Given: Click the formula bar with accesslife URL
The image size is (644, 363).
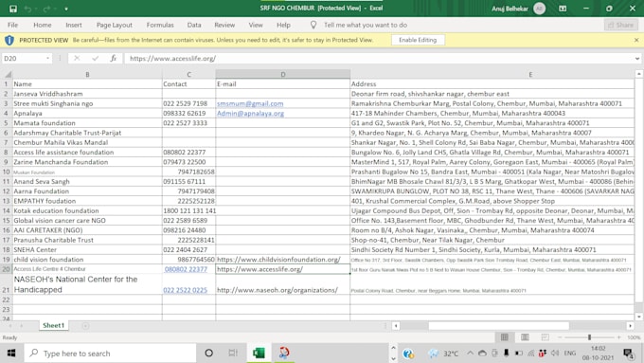Looking at the screenshot, I should point(378,59).
